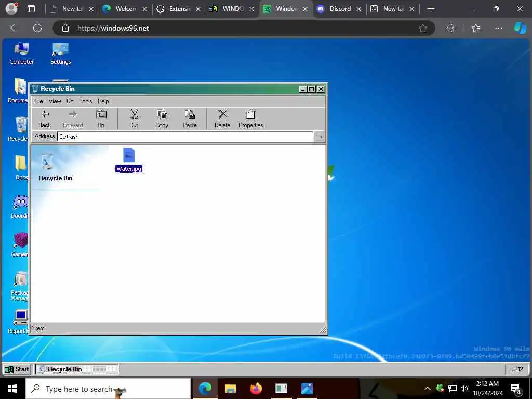The image size is (532, 399).
Task: Delete the selected file via toolbar
Action: pos(222,119)
